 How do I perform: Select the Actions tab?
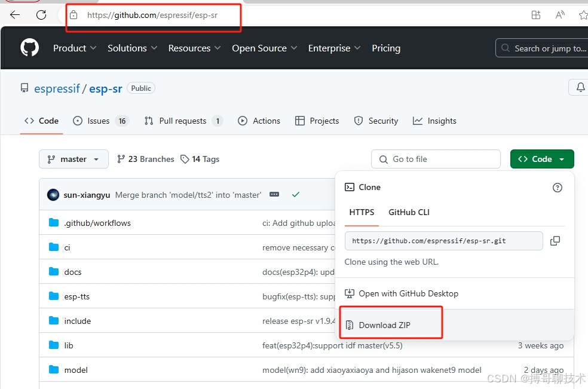click(259, 121)
